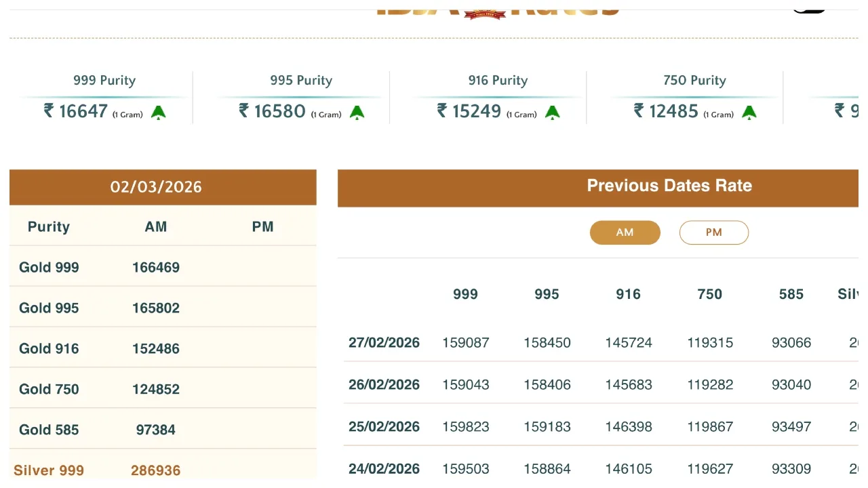Click the 24/02/2026 date row

pos(384,468)
